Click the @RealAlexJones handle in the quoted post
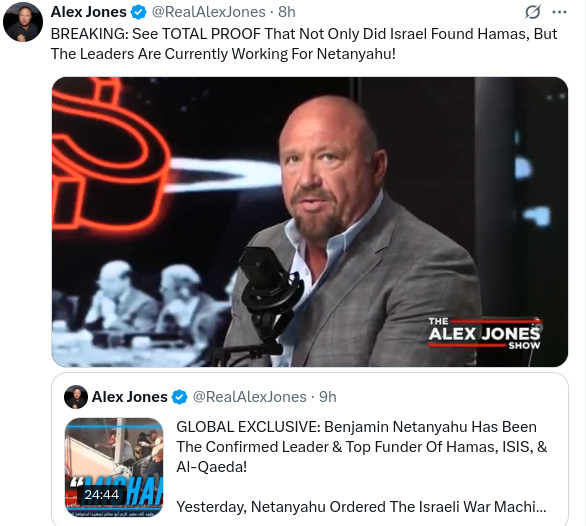The width and height of the screenshot is (586, 526). [x=249, y=397]
